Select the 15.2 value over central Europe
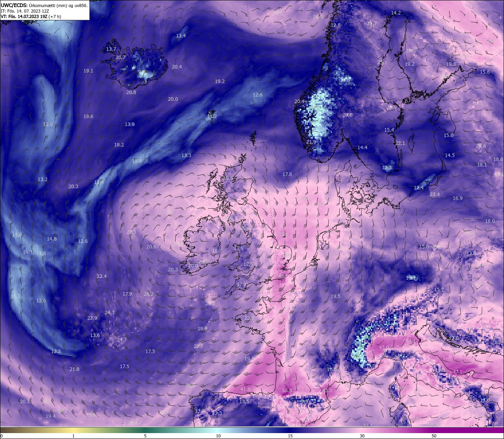The image size is (504, 439). [x=439, y=290]
